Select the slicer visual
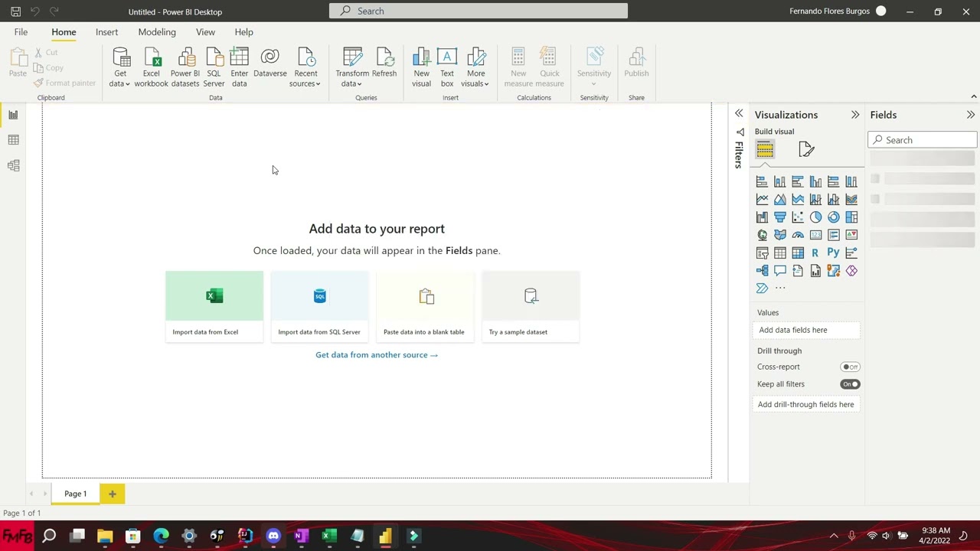This screenshot has width=980, height=551. (762, 253)
